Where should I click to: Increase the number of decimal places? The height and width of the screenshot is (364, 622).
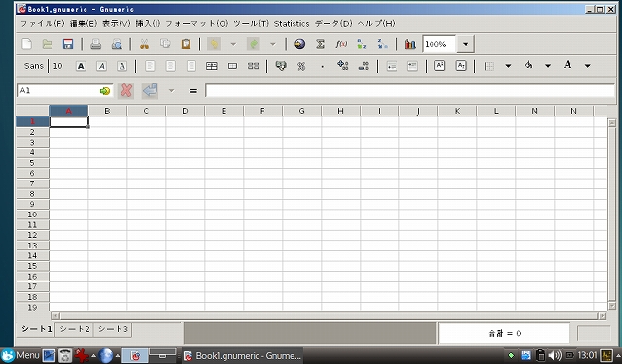[x=343, y=66]
